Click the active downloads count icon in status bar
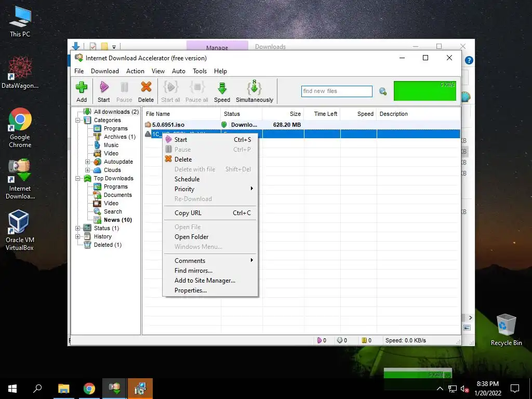This screenshot has width=532, height=399. [320, 340]
